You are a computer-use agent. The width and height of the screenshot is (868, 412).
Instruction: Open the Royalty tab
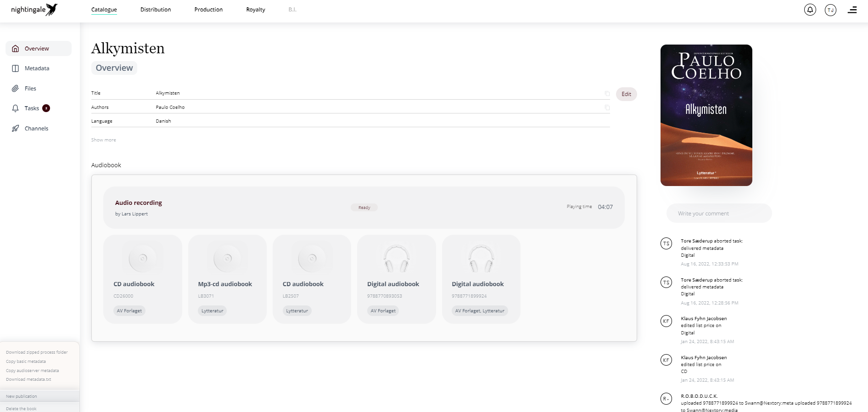[256, 10]
